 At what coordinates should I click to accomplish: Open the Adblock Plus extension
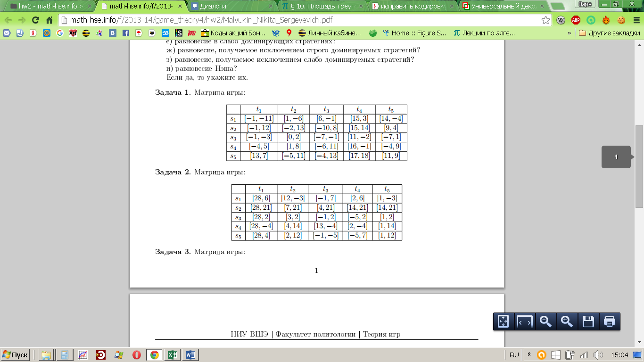click(576, 20)
